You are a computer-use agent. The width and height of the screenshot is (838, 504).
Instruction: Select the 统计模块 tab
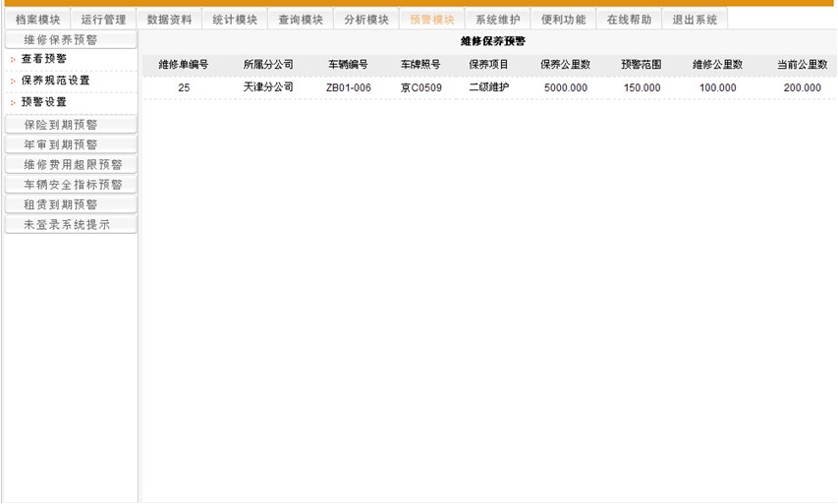235,20
